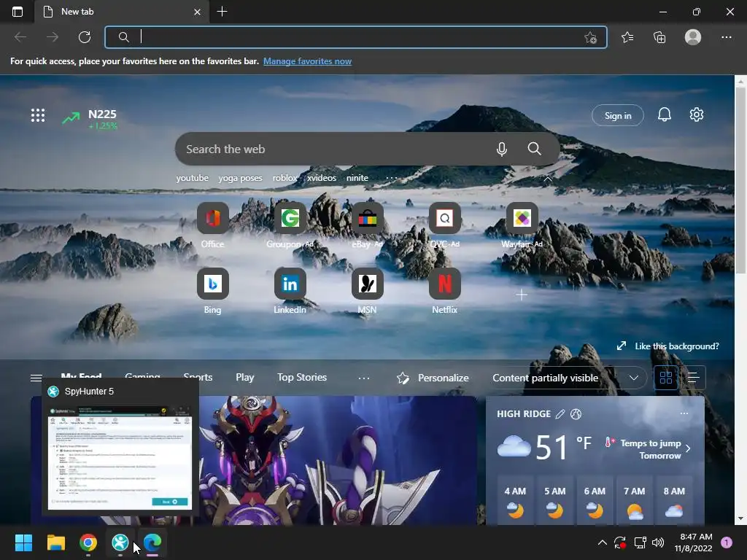Click the Sign in button
This screenshot has height=560, width=747.
617,115
